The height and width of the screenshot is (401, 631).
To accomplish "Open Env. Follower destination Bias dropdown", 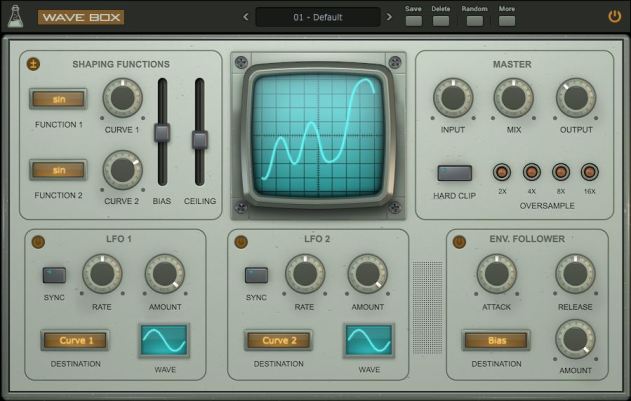I will click(495, 340).
